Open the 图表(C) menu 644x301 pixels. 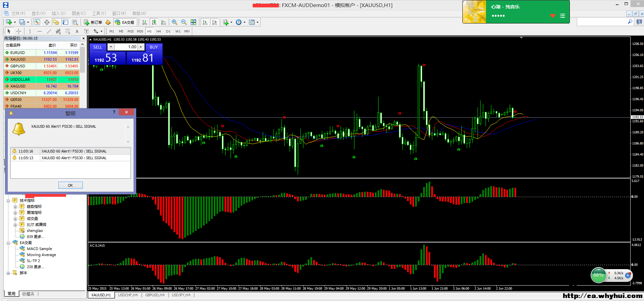click(79, 13)
